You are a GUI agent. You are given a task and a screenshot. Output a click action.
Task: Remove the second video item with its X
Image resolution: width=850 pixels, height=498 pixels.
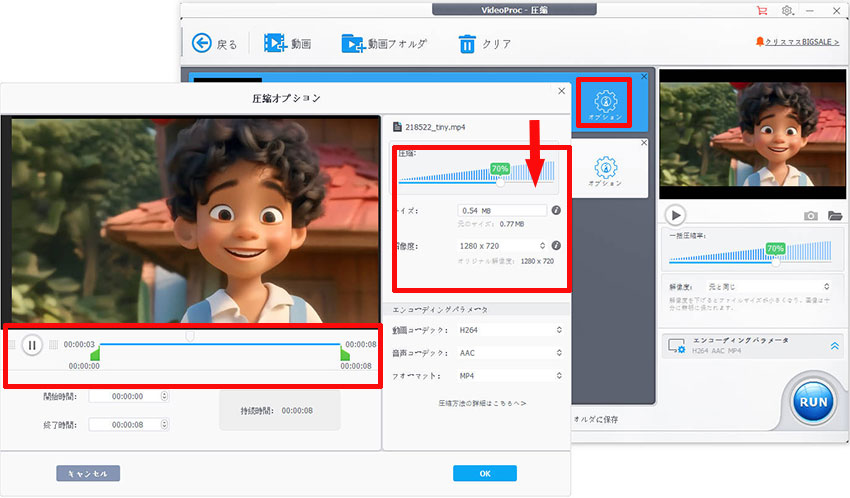pyautogui.click(x=643, y=143)
